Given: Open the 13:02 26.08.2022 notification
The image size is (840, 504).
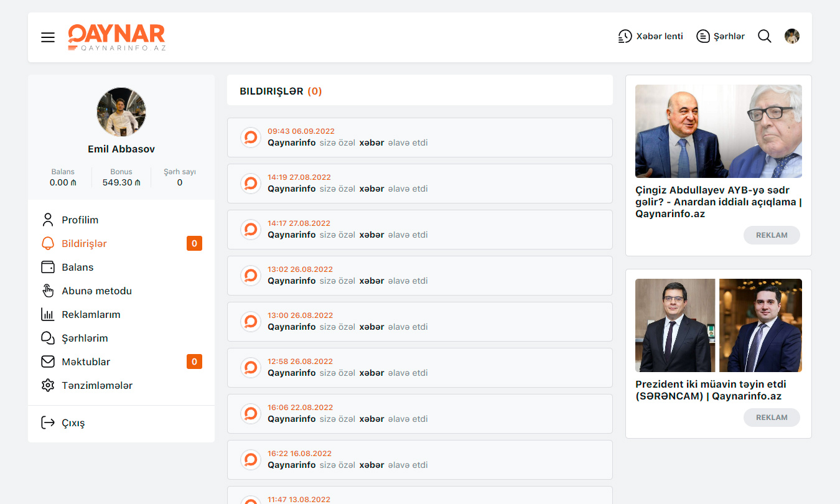Looking at the screenshot, I should (x=419, y=276).
